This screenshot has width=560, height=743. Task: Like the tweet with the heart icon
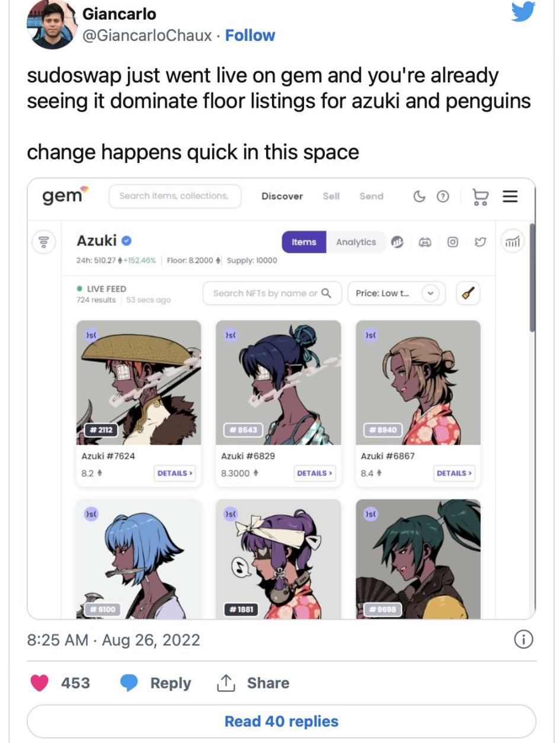point(40,683)
